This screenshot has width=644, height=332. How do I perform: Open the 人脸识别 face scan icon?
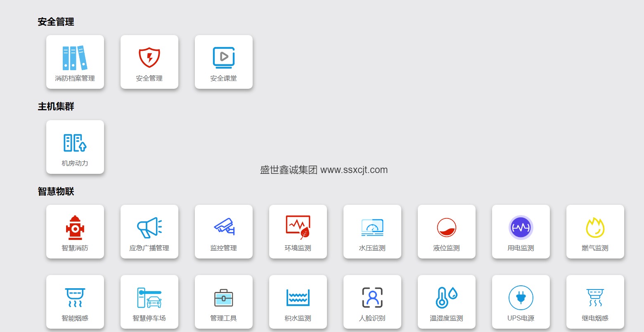click(372, 298)
